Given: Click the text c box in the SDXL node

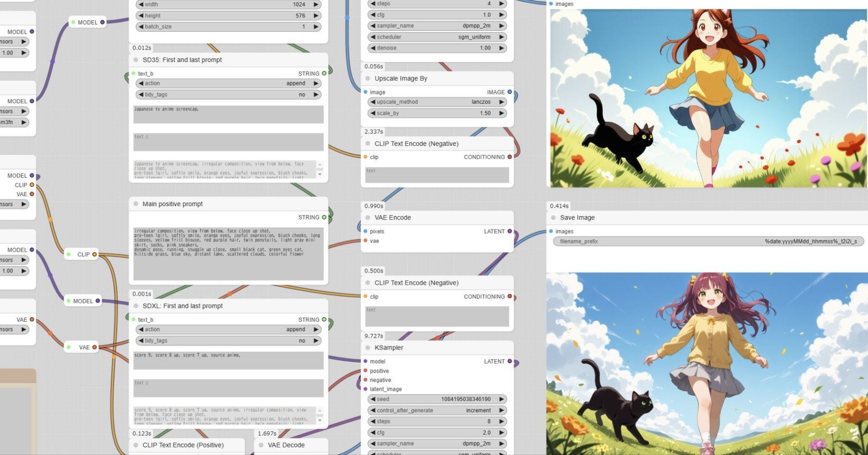Looking at the screenshot, I should tap(228, 388).
